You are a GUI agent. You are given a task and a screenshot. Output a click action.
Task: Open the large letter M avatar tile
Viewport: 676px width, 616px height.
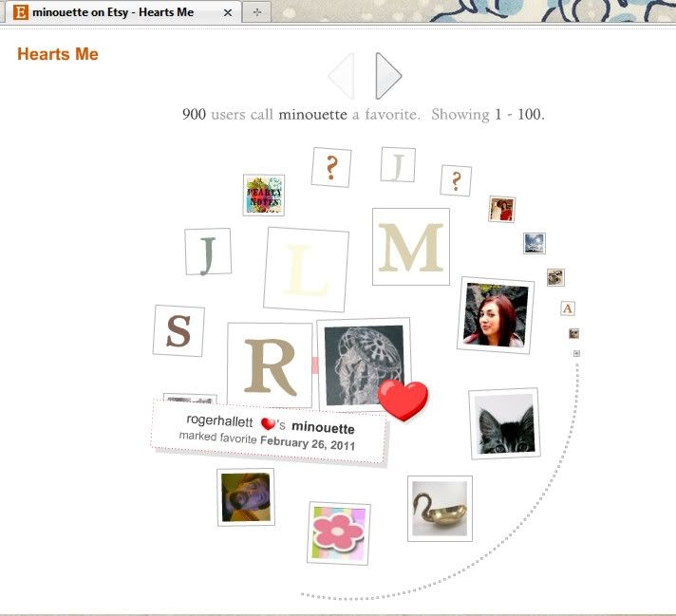click(x=410, y=248)
